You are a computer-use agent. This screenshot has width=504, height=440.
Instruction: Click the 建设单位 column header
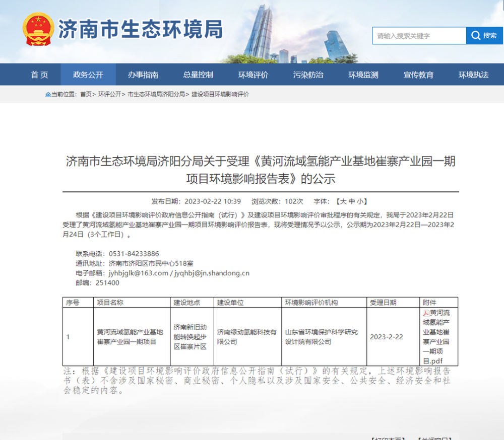[x=230, y=303]
